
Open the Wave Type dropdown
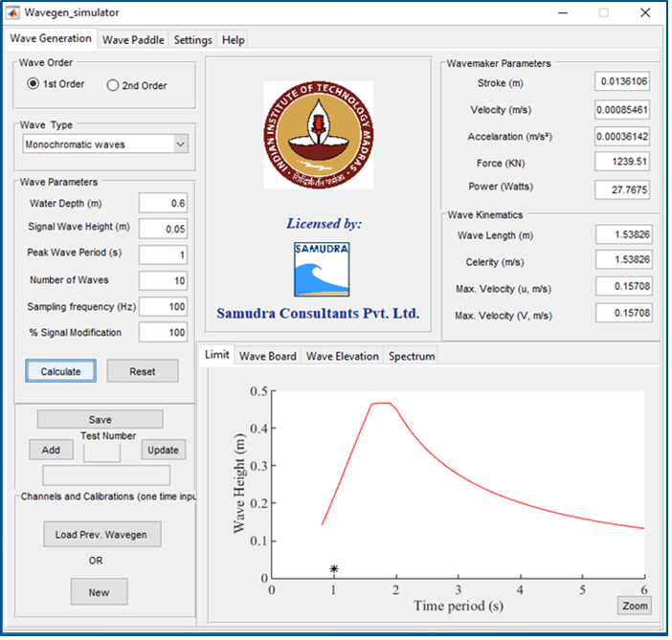tap(105, 144)
